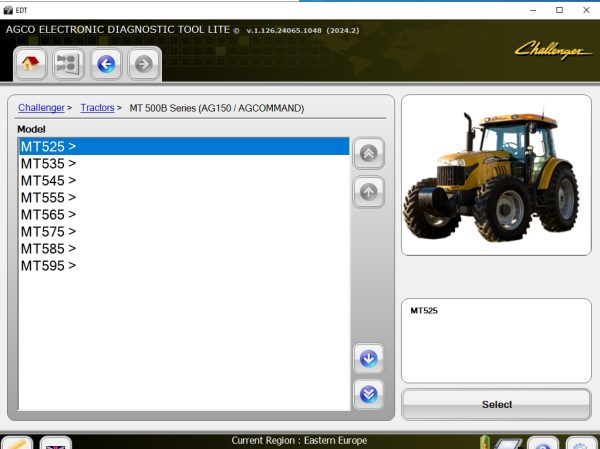Select model MT555 in list
The image size is (600, 449).
click(184, 198)
